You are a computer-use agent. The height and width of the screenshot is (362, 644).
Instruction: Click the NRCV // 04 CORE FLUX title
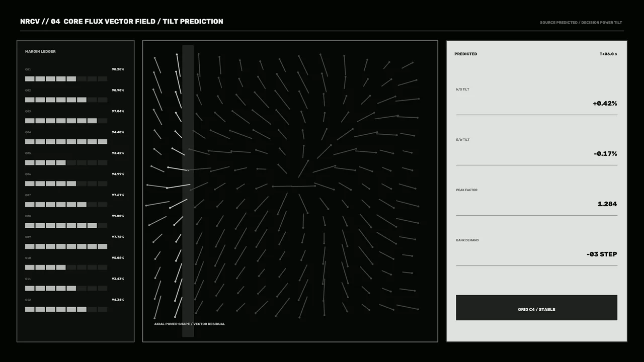[122, 21]
